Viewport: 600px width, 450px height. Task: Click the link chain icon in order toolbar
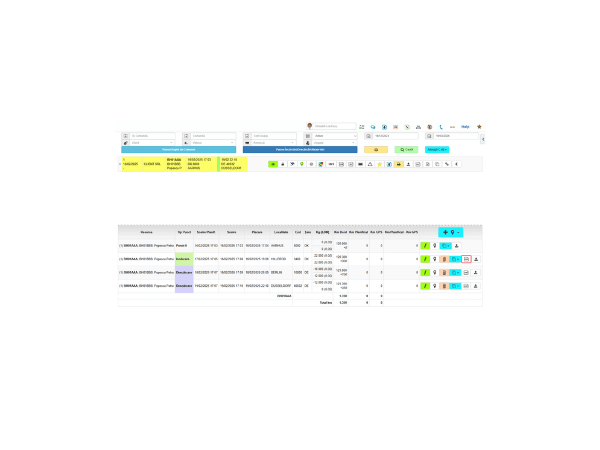click(x=446, y=164)
